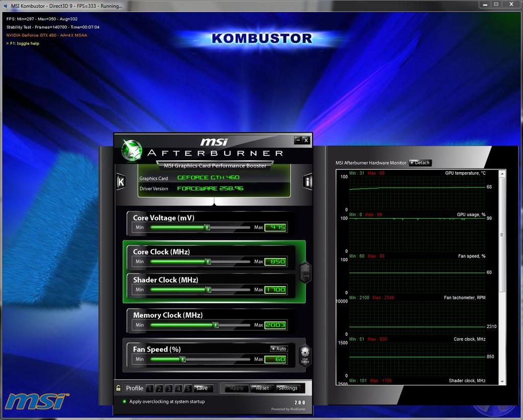Click the Hardware Monitor scrollbar thumb

502,235
